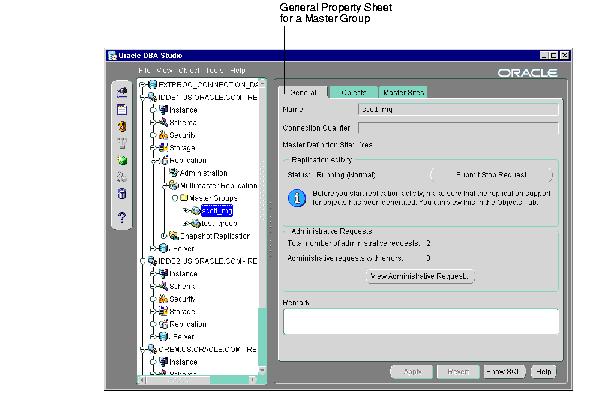The image size is (600, 400).
Task: Click inside the Remarks text area
Action: tap(420, 321)
